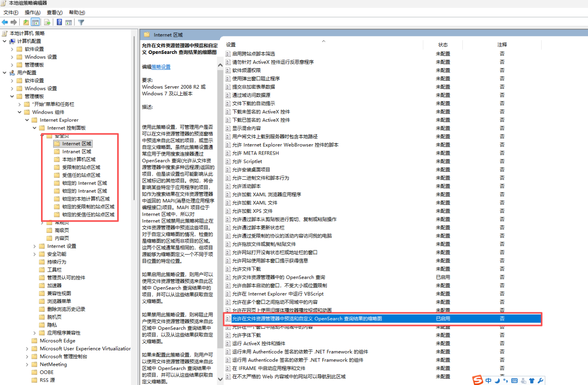Image resolution: width=588 pixels, height=385 pixels.
Task: Click the Sogou skin shirt icon
Action: coord(532,380)
